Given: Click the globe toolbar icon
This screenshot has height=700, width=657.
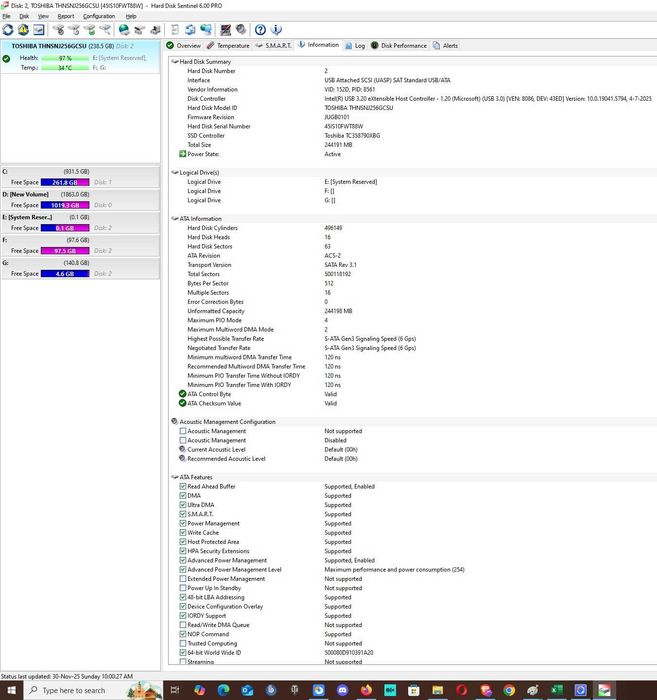Looking at the screenshot, I should click(124, 30).
